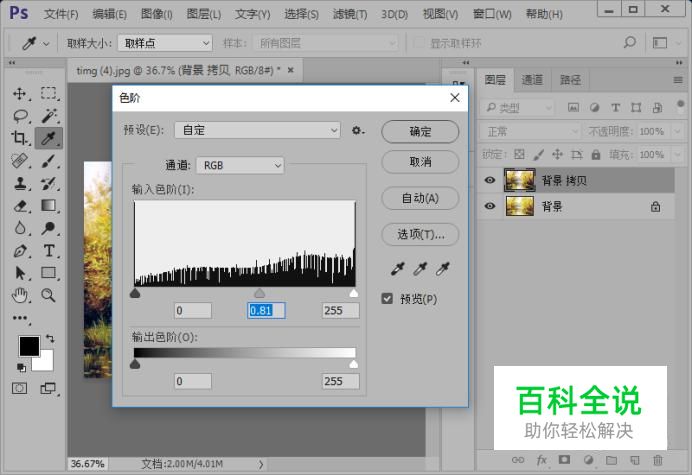This screenshot has height=475, width=692.
Task: Hide the 背景 拷贝 layer
Action: 490,180
